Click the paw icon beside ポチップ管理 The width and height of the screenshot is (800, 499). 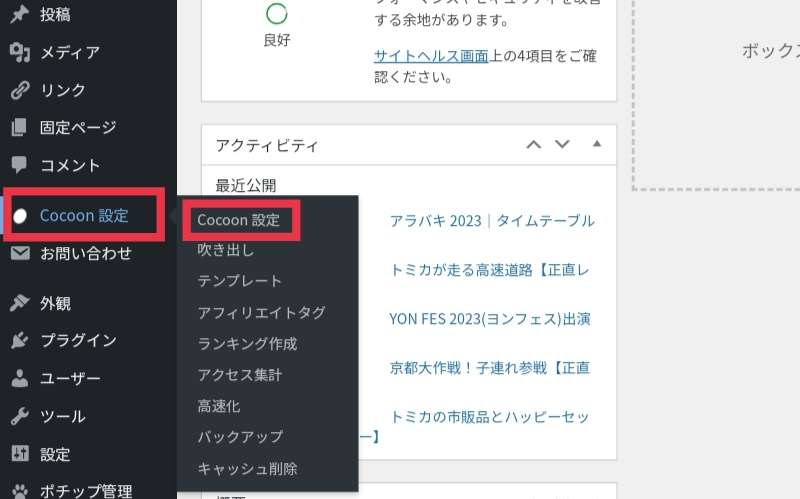tap(20, 491)
